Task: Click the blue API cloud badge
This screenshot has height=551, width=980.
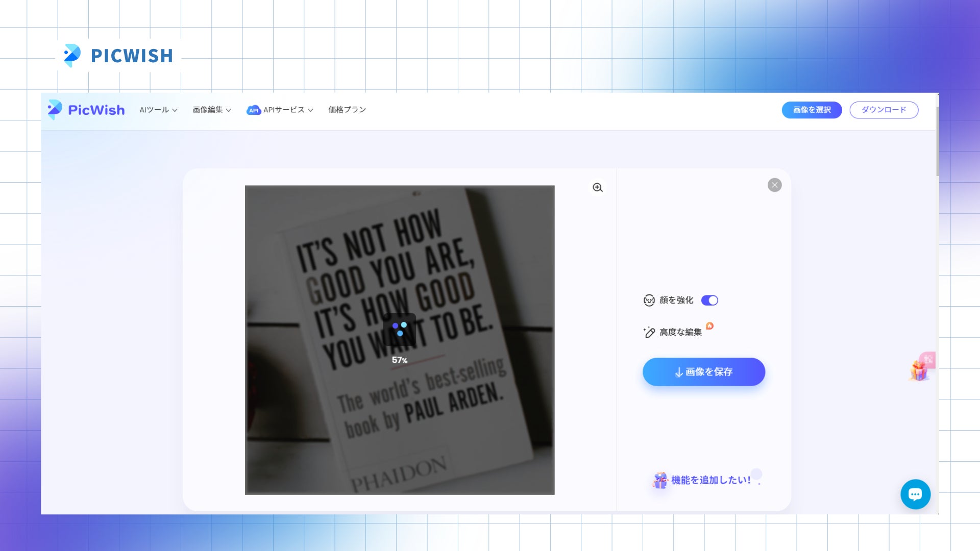Action: (x=254, y=110)
